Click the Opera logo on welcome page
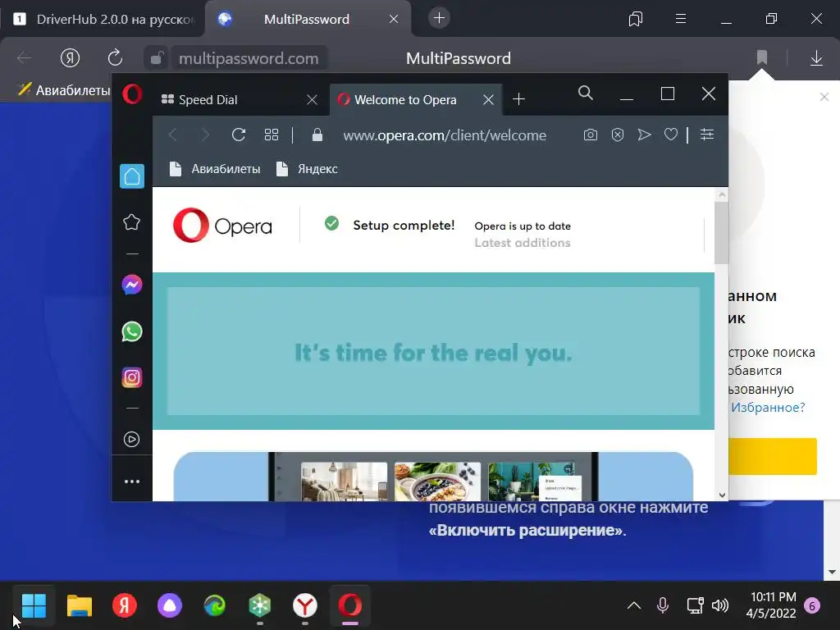The height and width of the screenshot is (630, 840). [x=222, y=226]
